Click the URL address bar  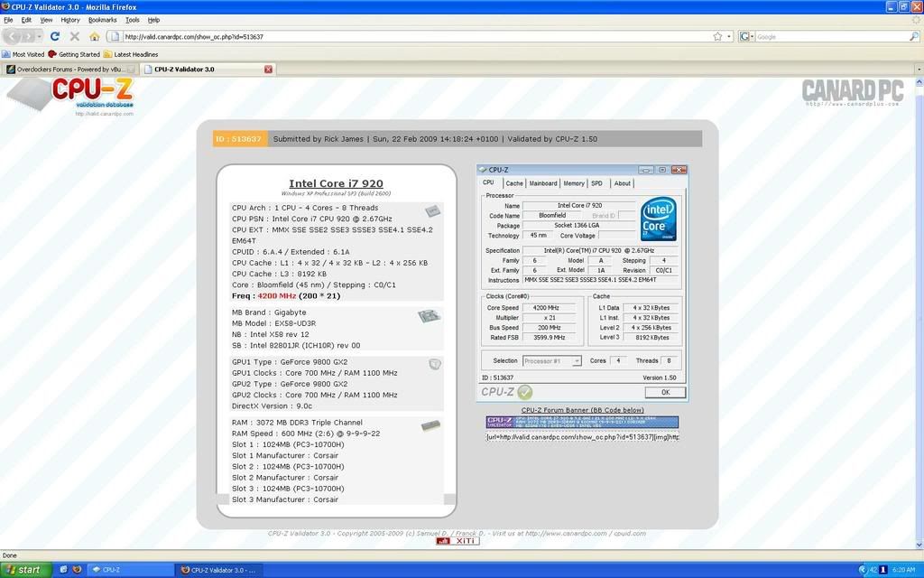(406, 36)
